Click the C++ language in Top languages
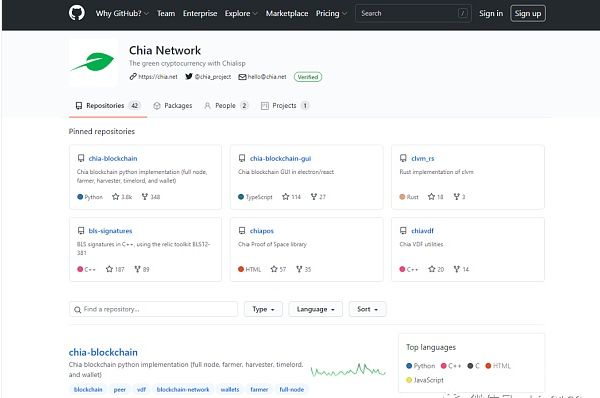The image size is (600, 398). click(451, 366)
